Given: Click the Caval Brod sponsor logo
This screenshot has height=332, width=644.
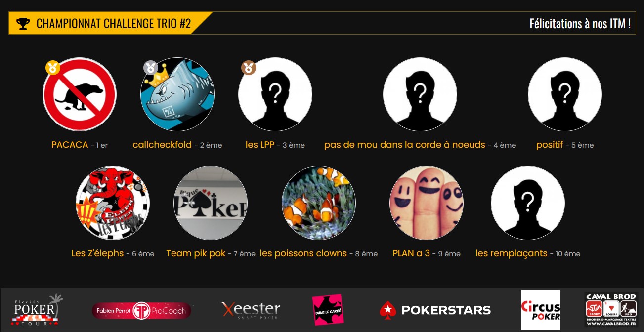Looking at the screenshot, I should click(611, 310).
